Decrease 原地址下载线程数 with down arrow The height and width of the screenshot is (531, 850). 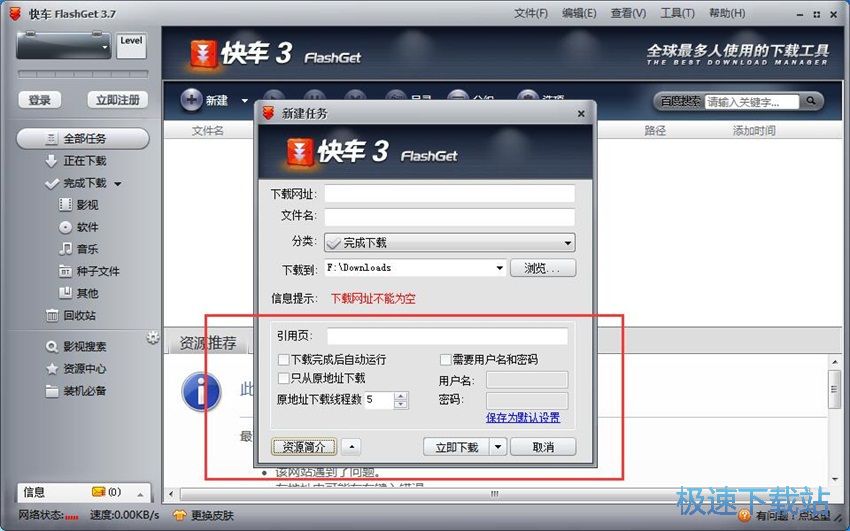pos(401,404)
